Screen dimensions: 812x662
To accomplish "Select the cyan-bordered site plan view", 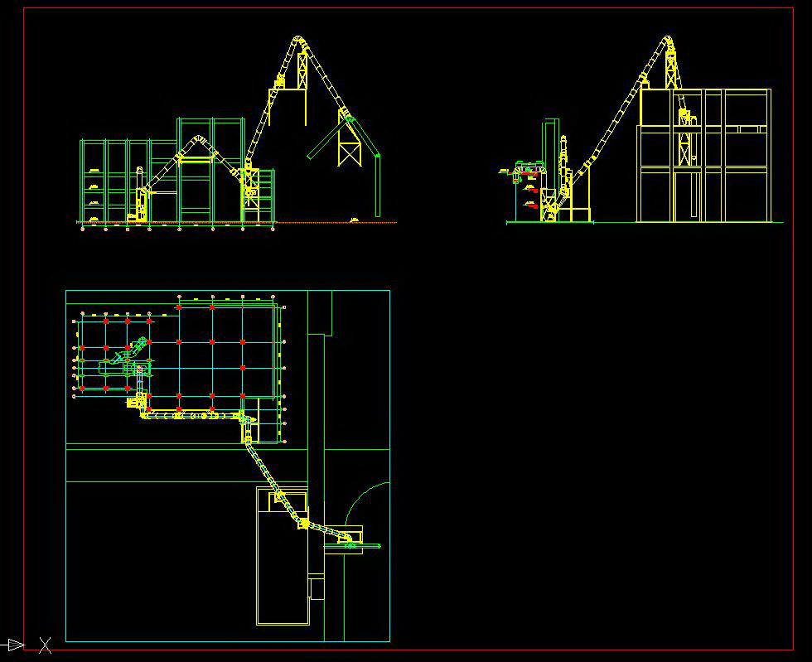I will (x=228, y=466).
